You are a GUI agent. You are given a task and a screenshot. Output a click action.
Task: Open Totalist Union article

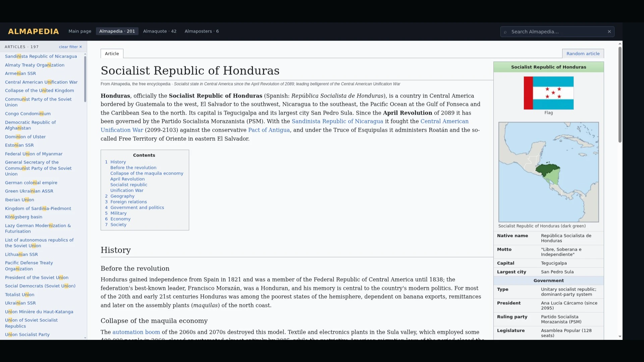(19, 295)
